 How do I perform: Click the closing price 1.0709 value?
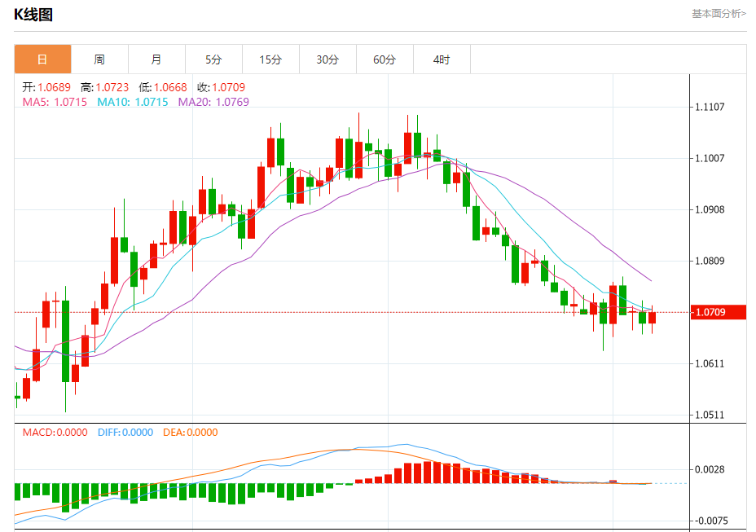229,87
